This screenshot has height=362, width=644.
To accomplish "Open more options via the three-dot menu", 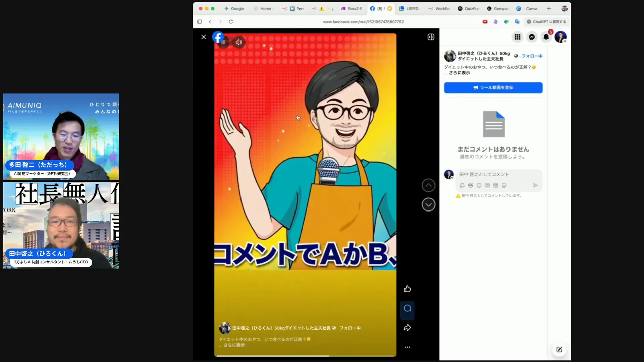I will [407, 347].
